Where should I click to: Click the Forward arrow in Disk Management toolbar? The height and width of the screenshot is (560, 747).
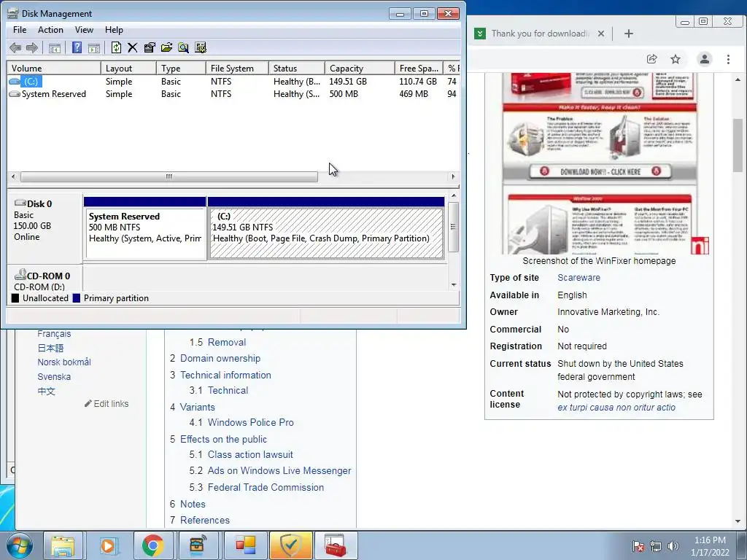[x=32, y=47]
